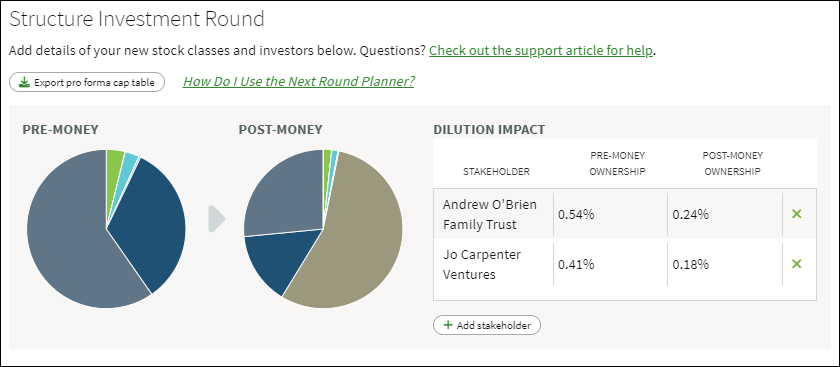This screenshot has height=367, width=840.
Task: Open How Do I Use the Next Round Planner
Action: tap(298, 81)
